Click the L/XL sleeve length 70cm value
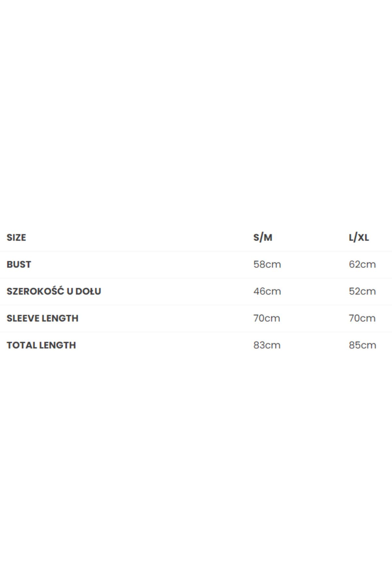 tap(362, 318)
